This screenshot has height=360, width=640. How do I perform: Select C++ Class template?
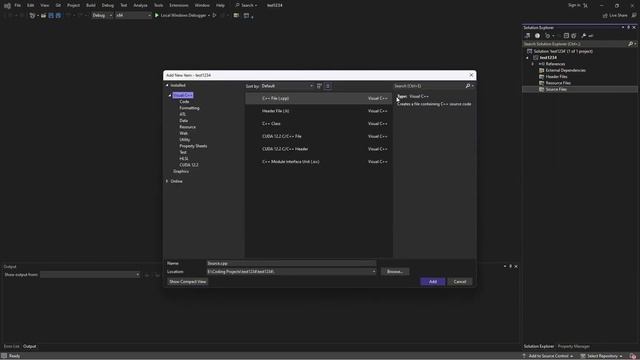[x=318, y=124]
